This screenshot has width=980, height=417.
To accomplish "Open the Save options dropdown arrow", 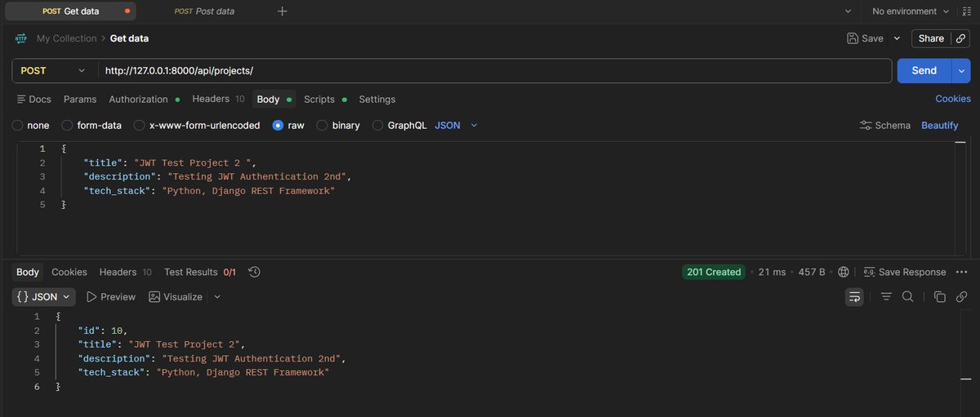I will [897, 38].
